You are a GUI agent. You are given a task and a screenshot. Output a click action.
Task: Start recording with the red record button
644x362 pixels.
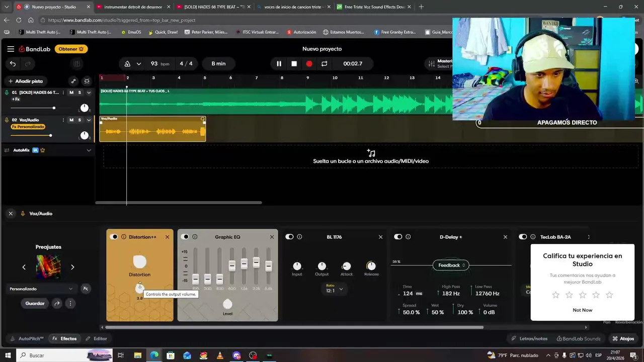(x=309, y=64)
